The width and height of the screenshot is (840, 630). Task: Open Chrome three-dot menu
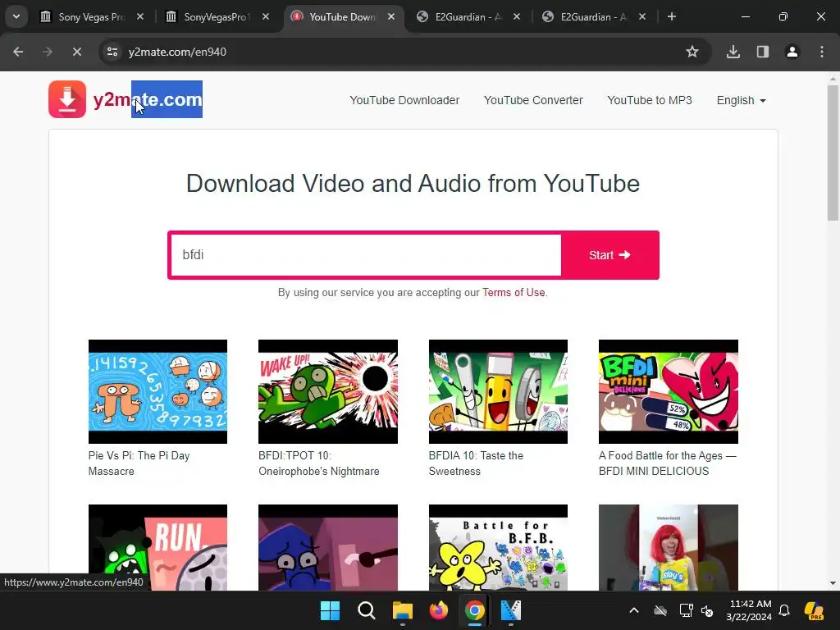pyautogui.click(x=822, y=52)
